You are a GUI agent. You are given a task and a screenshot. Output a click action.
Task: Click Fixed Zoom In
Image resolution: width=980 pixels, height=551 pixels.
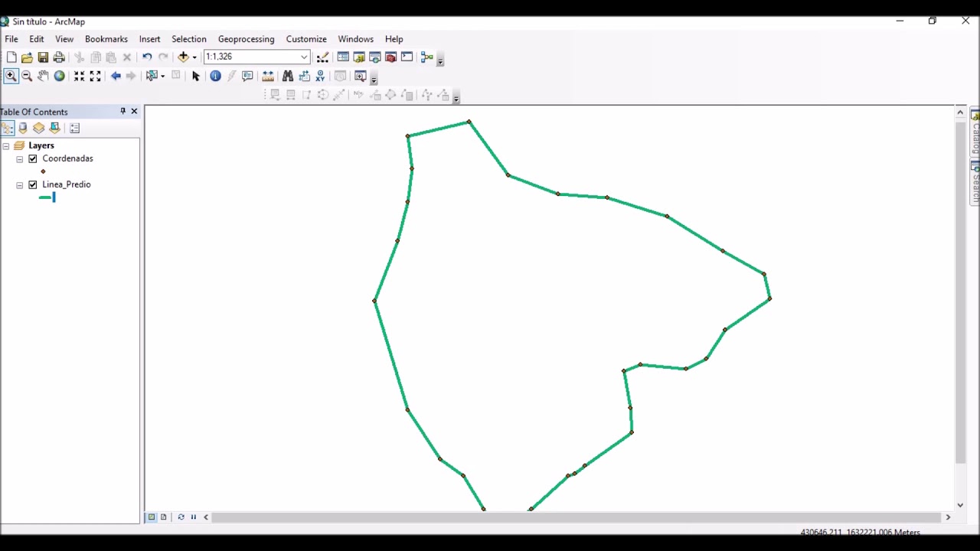[x=79, y=76]
